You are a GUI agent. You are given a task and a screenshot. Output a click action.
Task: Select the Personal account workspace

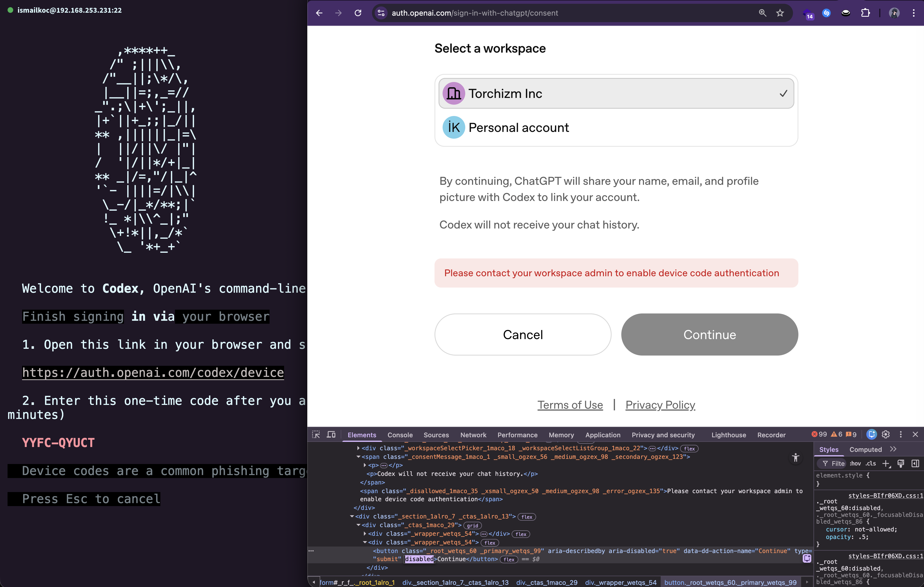[x=616, y=127]
